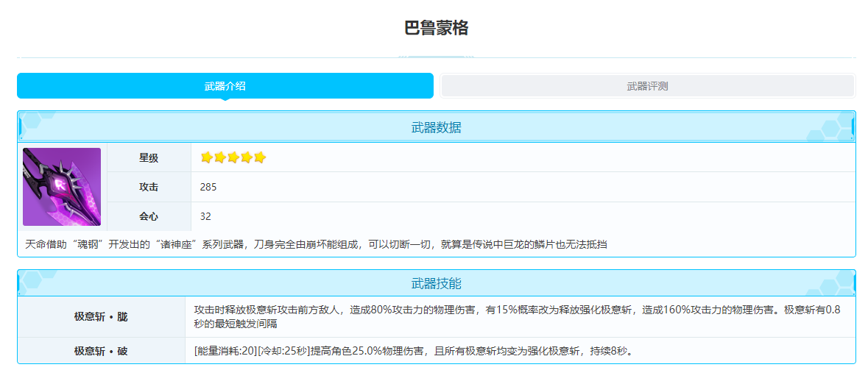Click the 武器数据 section header
Viewport: 868px width, 370px height.
437,128
